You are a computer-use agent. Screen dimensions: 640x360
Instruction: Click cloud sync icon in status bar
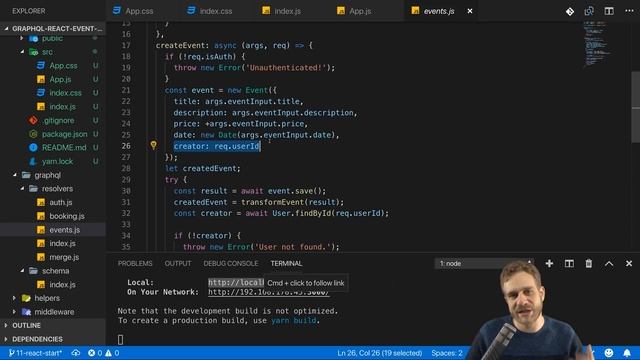76,353
